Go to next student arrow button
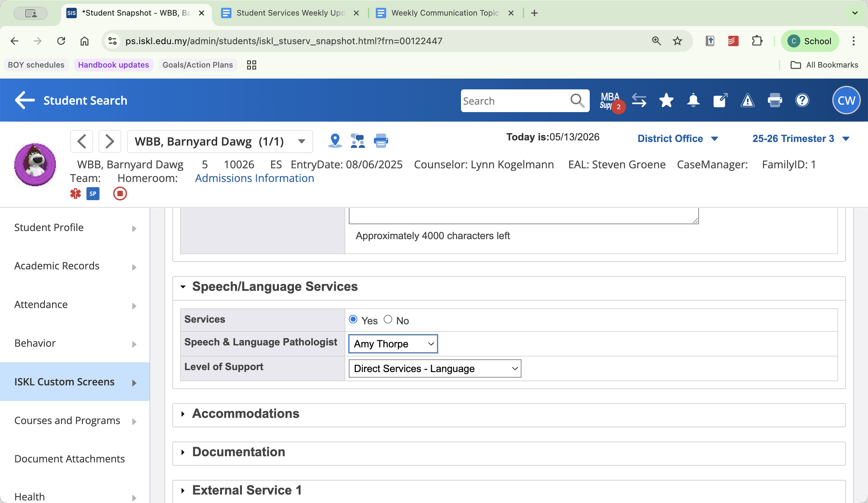Viewport: 868px width, 503px height. [110, 141]
